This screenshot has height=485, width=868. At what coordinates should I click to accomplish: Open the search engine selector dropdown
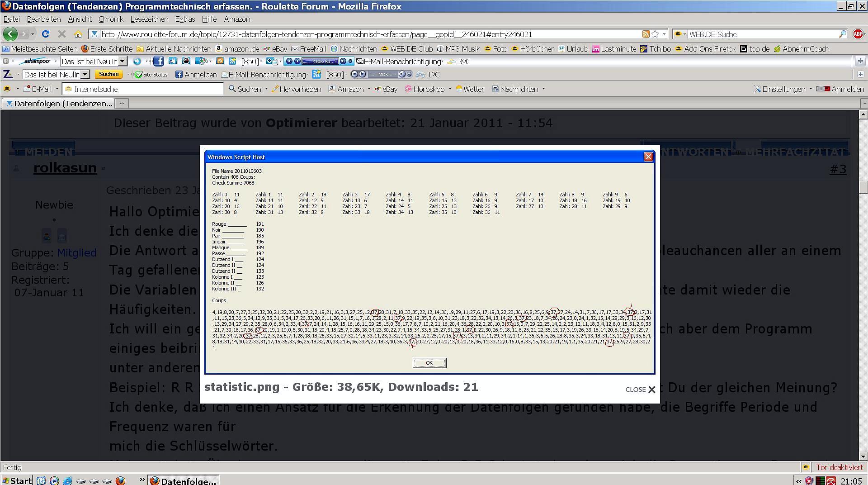click(680, 34)
